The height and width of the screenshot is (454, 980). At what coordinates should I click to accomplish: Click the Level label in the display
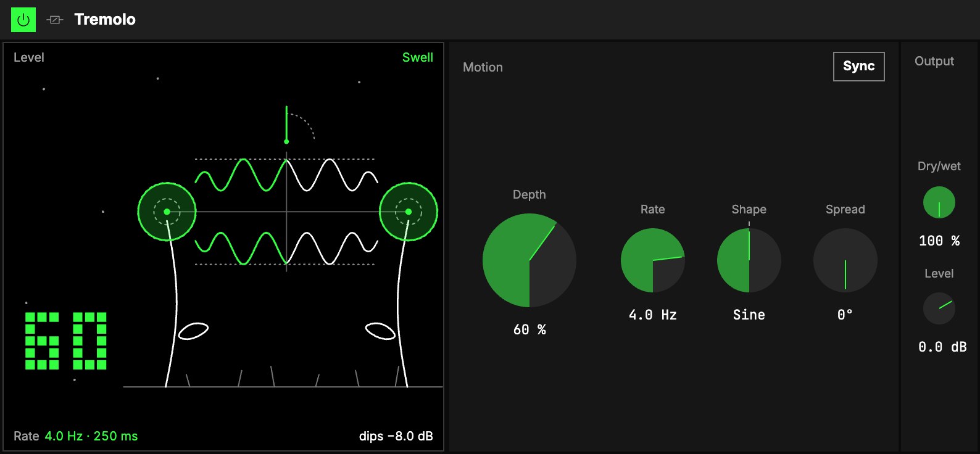click(x=29, y=57)
